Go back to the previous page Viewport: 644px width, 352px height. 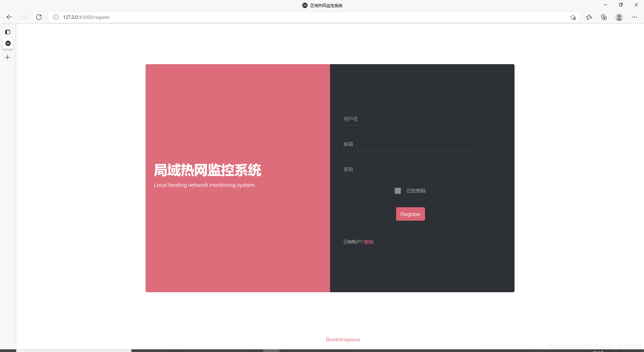coord(9,17)
